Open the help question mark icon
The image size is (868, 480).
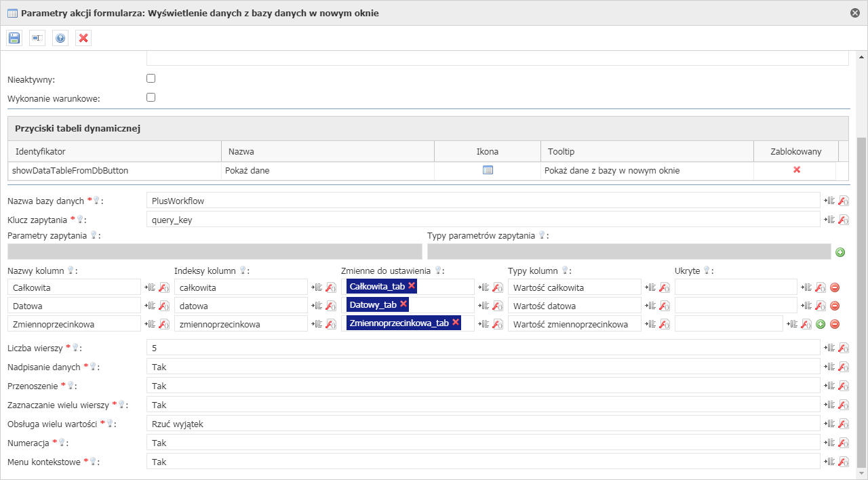click(x=60, y=38)
